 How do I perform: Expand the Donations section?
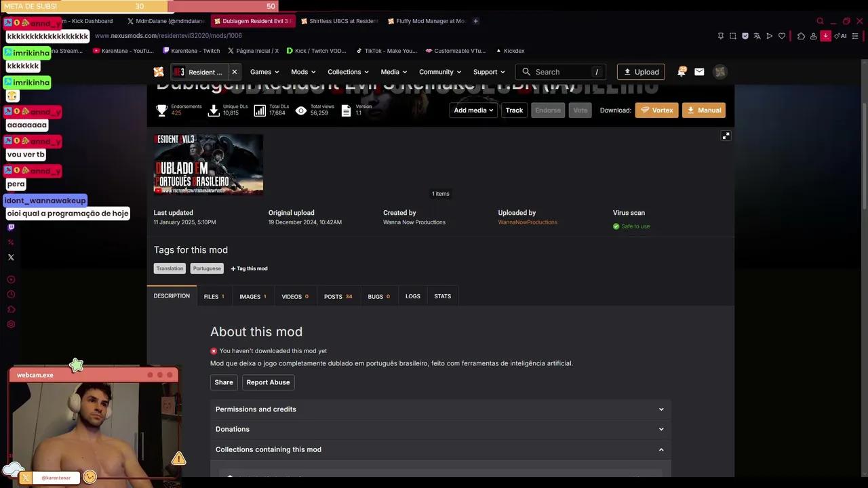(441, 429)
